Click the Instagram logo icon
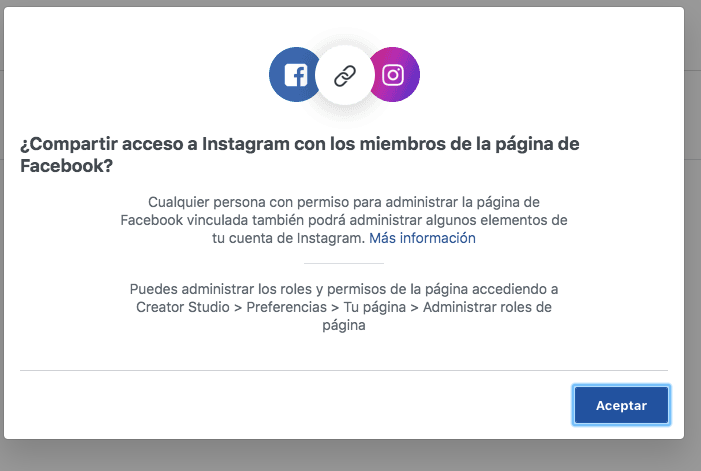 click(x=395, y=75)
